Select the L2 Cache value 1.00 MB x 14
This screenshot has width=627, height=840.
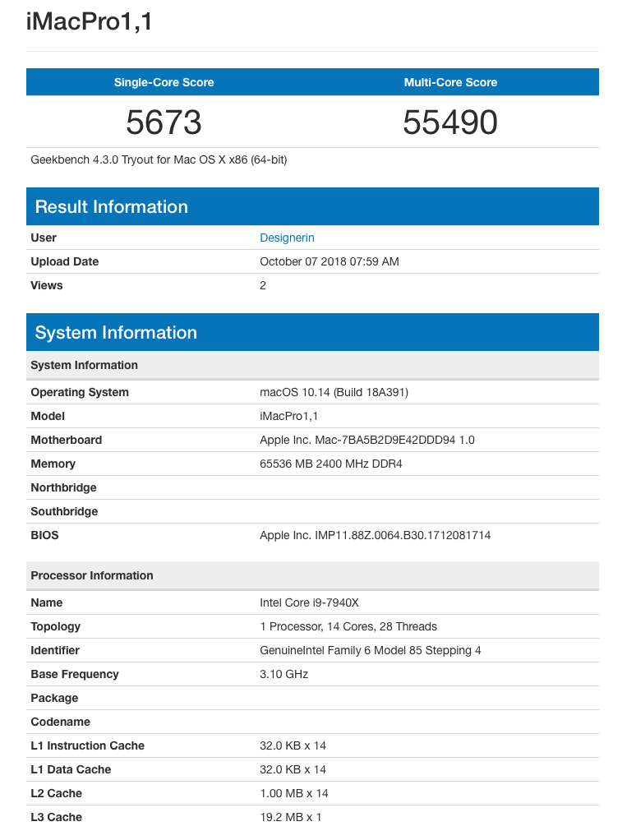pos(294,794)
